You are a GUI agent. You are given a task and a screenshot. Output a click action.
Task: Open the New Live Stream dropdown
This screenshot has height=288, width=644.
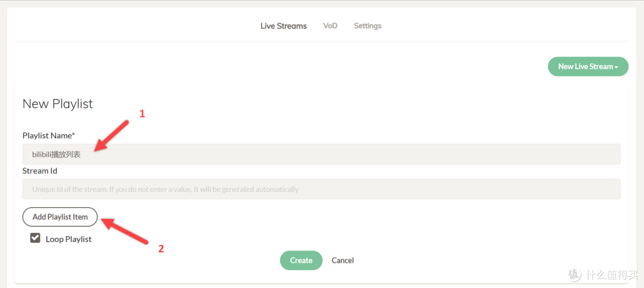click(x=584, y=67)
